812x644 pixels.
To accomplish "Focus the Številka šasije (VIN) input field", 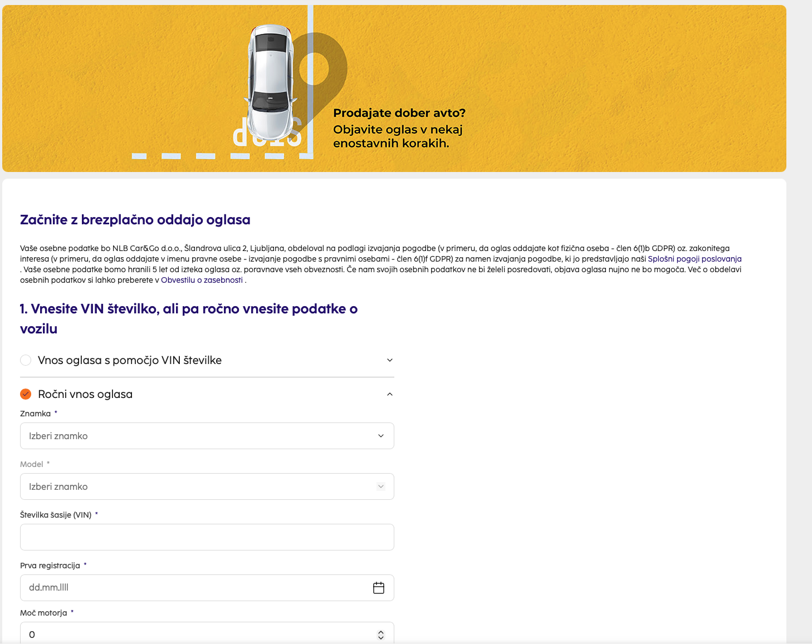I will click(x=207, y=537).
